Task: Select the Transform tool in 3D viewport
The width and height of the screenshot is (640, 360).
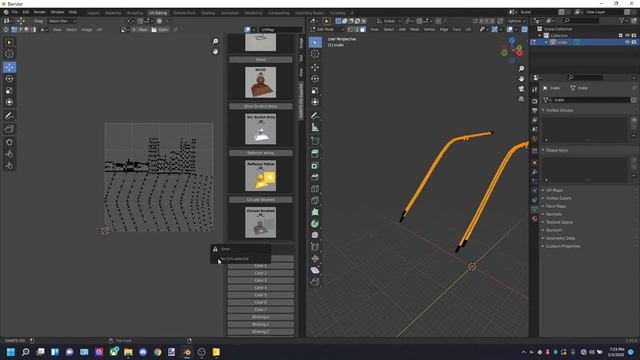Action: (315, 102)
